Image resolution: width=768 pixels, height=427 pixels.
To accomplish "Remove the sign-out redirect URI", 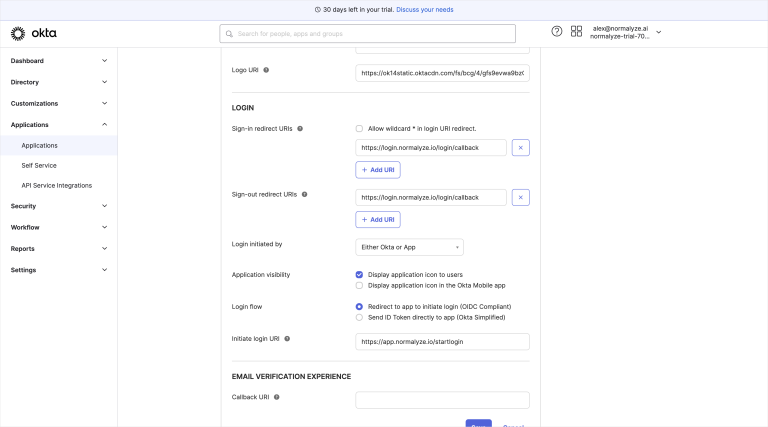I will [x=520, y=197].
